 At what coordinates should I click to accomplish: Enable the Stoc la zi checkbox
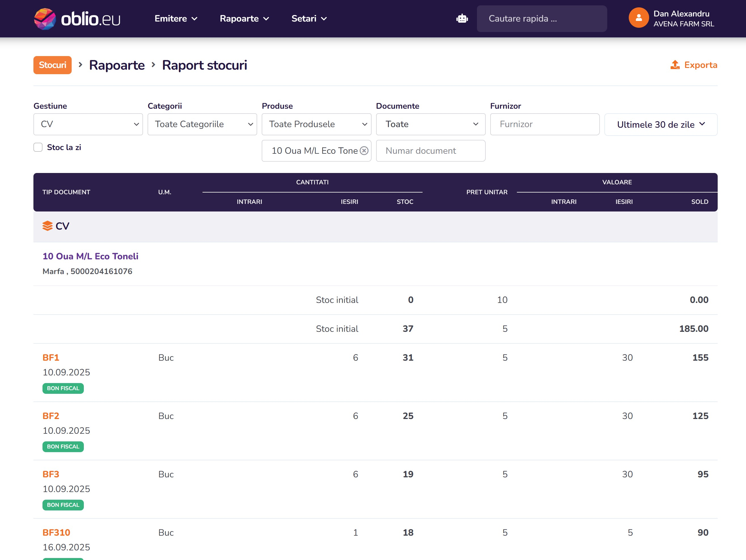click(38, 147)
